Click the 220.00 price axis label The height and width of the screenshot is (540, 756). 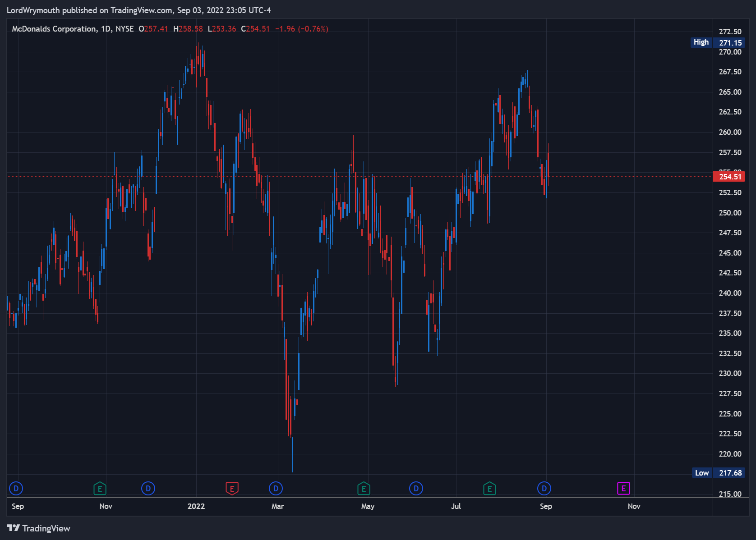coord(730,454)
